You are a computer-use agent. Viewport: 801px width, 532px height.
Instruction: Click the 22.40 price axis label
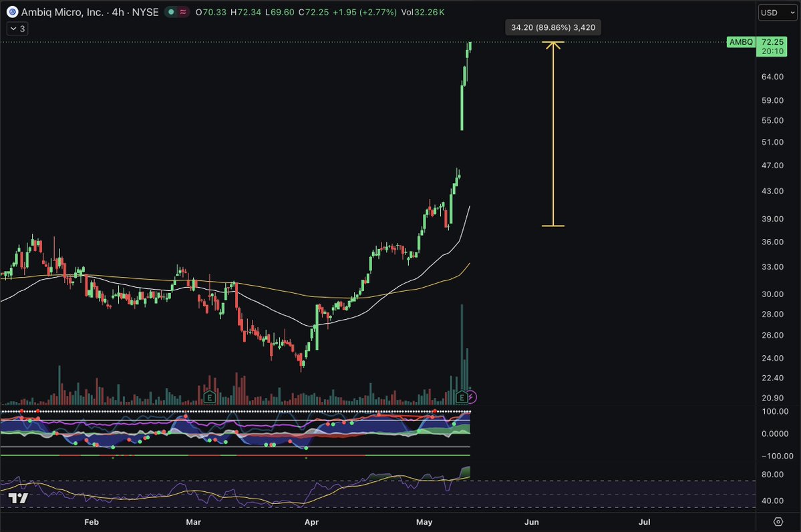pyautogui.click(x=772, y=378)
